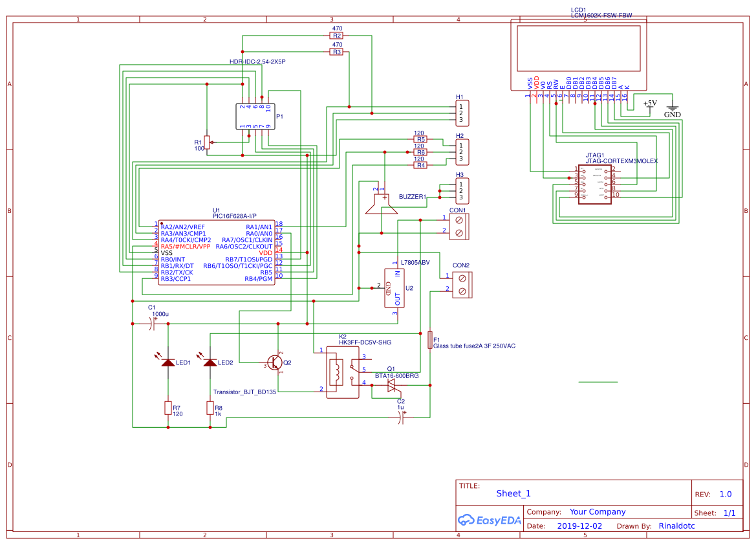Select the GND ground symbol near LCD1

pos(672,107)
